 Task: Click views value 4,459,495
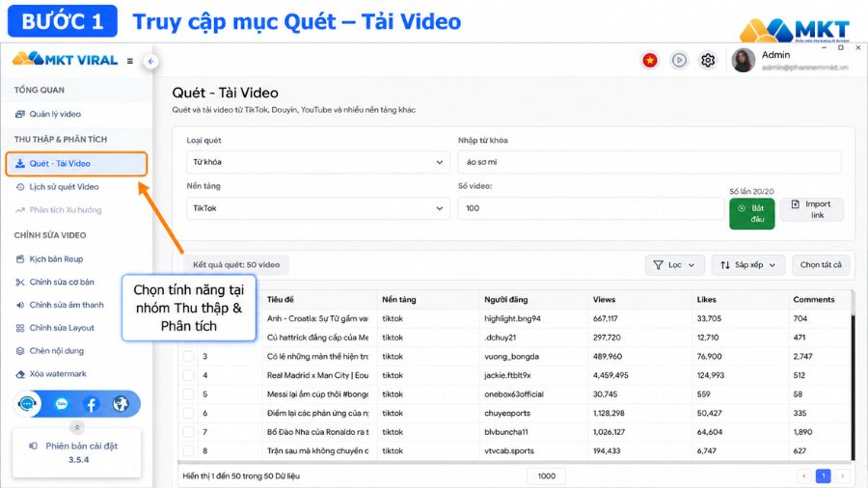[610, 375]
